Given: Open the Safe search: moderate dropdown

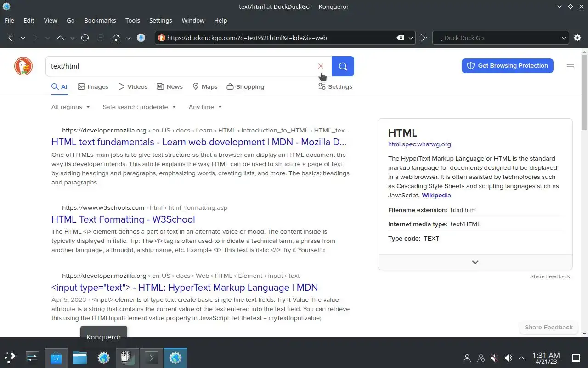Looking at the screenshot, I should click(x=139, y=107).
